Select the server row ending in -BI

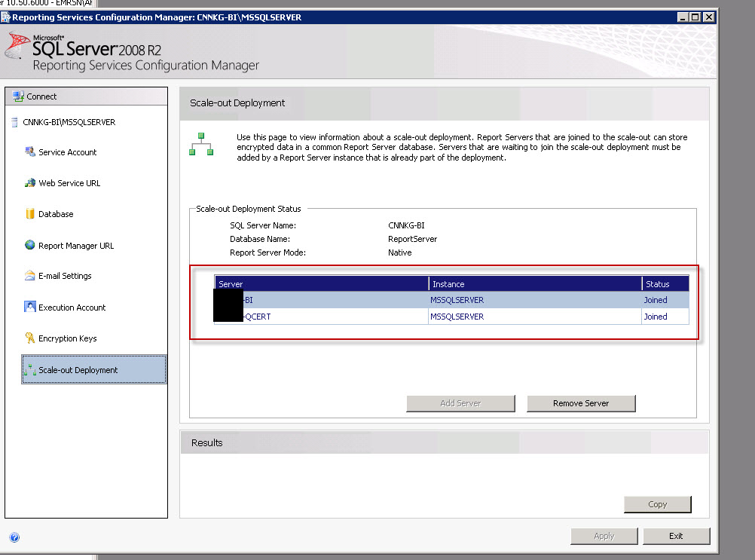point(451,300)
